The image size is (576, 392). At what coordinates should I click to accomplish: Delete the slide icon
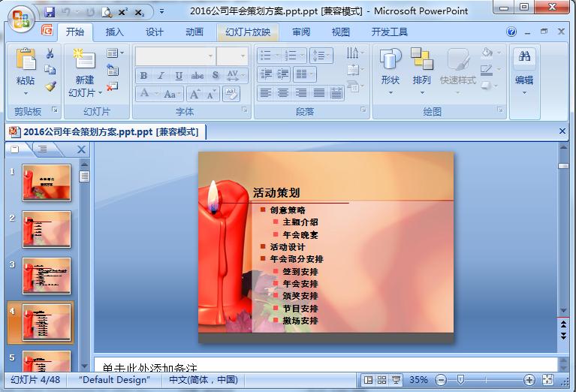click(113, 86)
